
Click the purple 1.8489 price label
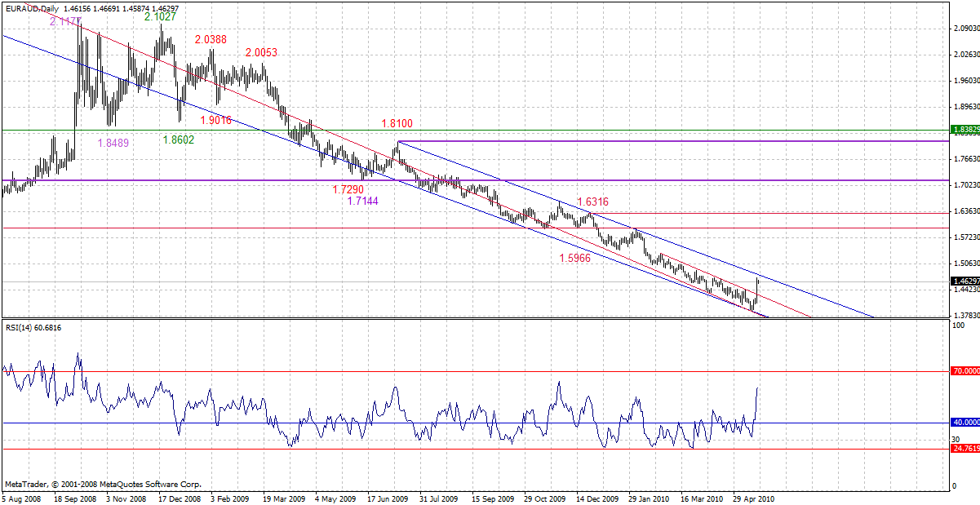(113, 143)
